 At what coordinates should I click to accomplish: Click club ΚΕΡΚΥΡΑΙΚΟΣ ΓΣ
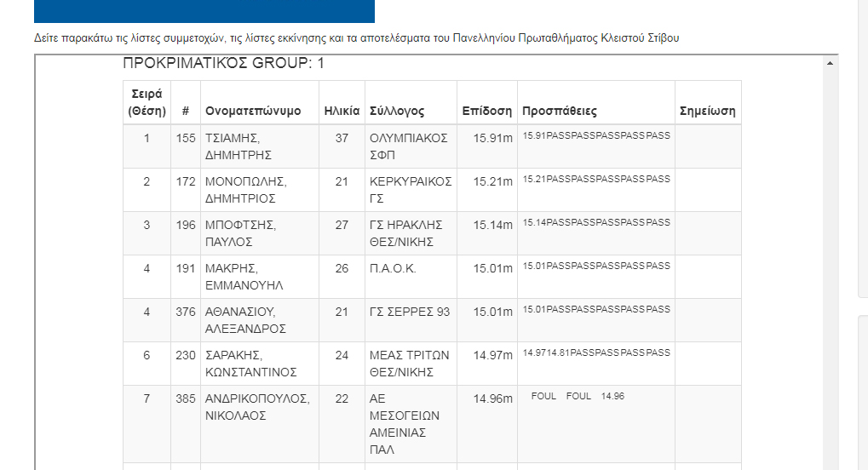(x=411, y=190)
